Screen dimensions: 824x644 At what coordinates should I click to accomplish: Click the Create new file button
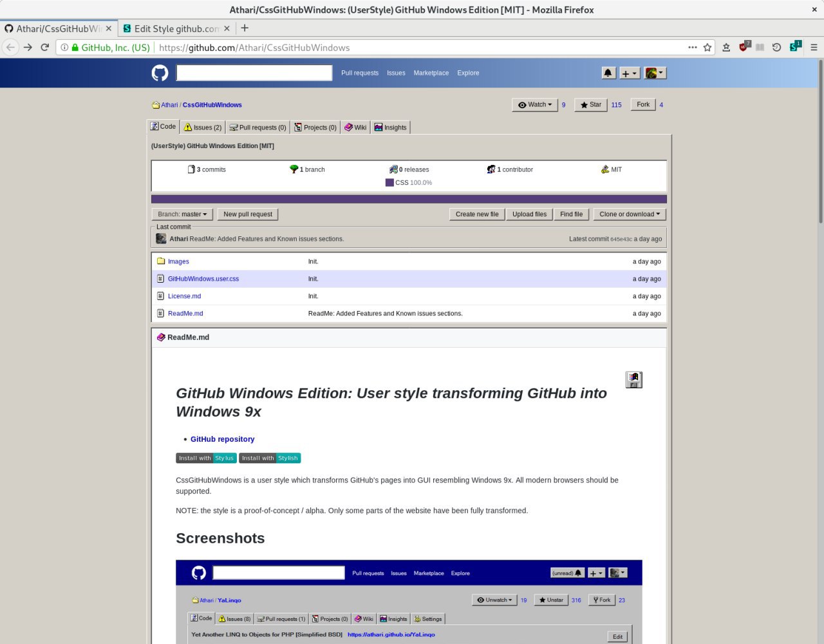pos(477,214)
